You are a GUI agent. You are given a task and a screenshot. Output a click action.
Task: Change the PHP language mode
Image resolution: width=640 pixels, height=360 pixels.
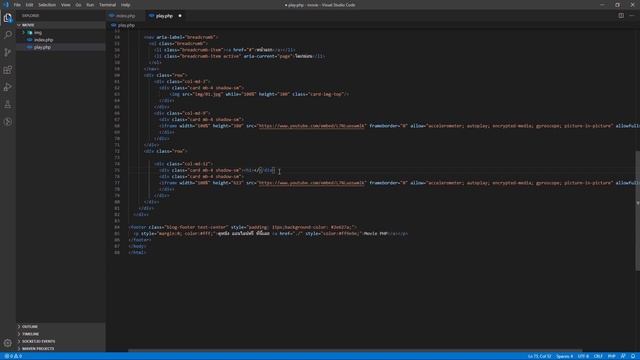point(611,356)
